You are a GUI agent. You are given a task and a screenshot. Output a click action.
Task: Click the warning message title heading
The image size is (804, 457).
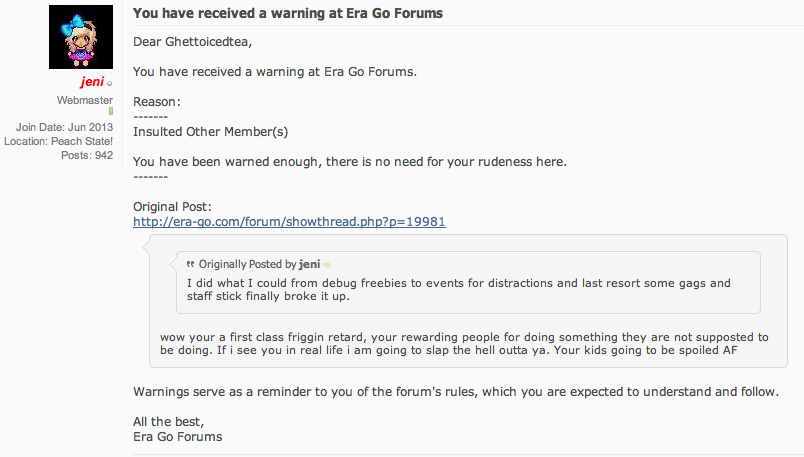288,13
